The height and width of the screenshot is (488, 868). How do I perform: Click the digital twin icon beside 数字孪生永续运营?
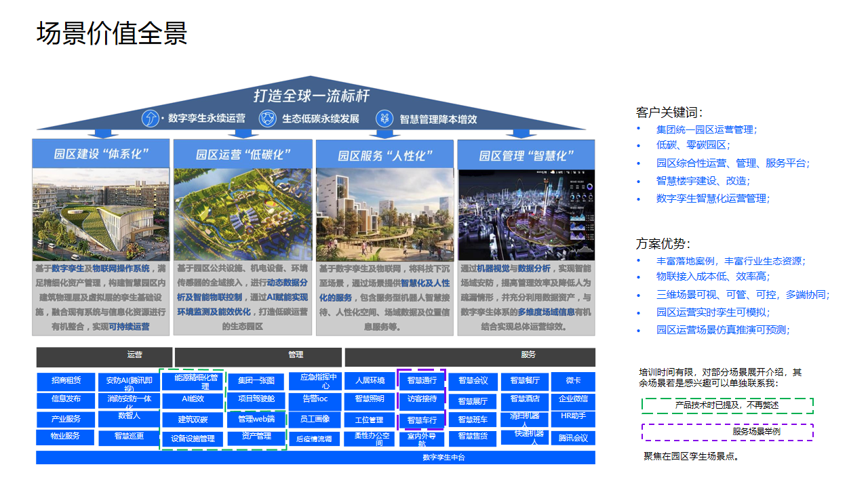[x=149, y=119]
